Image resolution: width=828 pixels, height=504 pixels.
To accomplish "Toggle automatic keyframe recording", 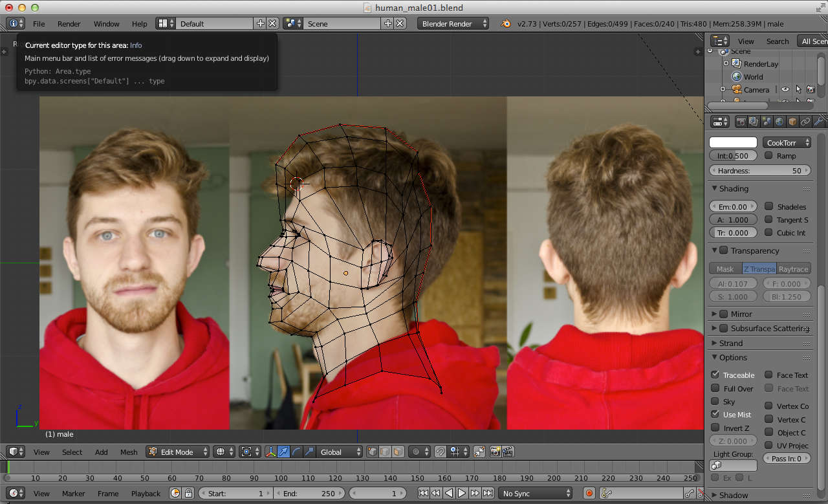I will click(x=589, y=493).
